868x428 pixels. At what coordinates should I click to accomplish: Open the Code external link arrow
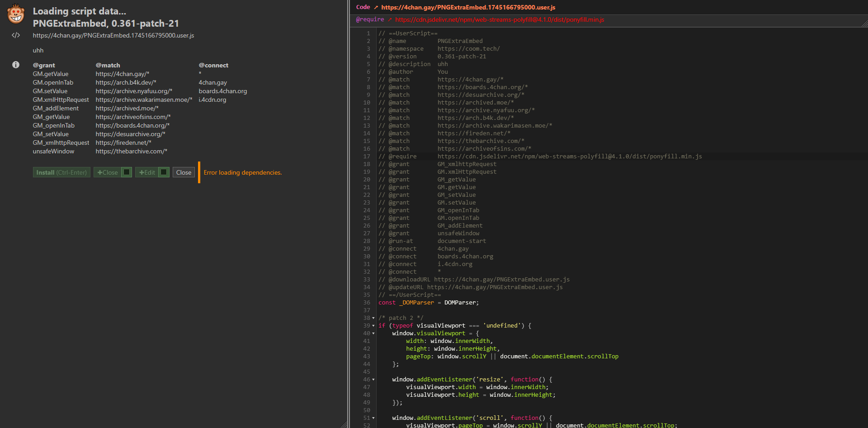click(x=376, y=7)
